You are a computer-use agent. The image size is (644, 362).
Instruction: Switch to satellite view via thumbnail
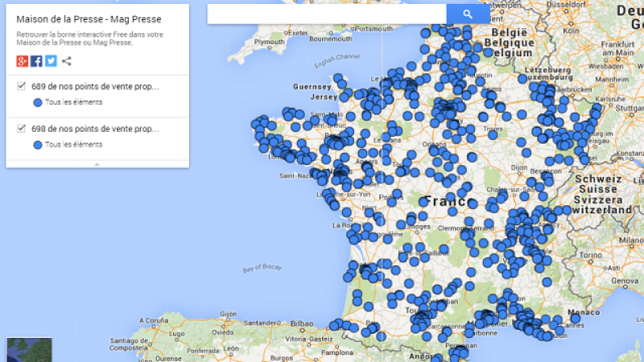pos(29,350)
